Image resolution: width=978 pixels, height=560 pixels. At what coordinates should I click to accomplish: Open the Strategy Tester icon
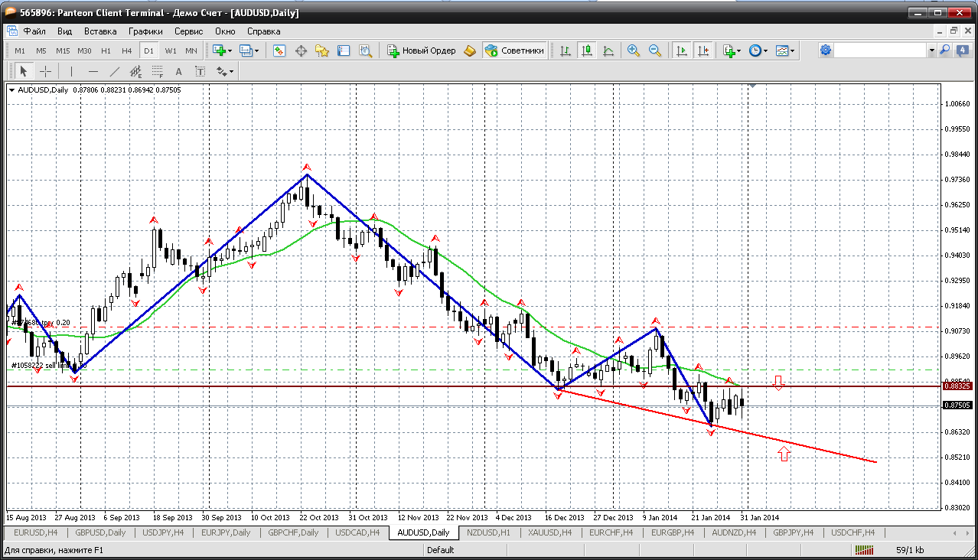coord(366,50)
